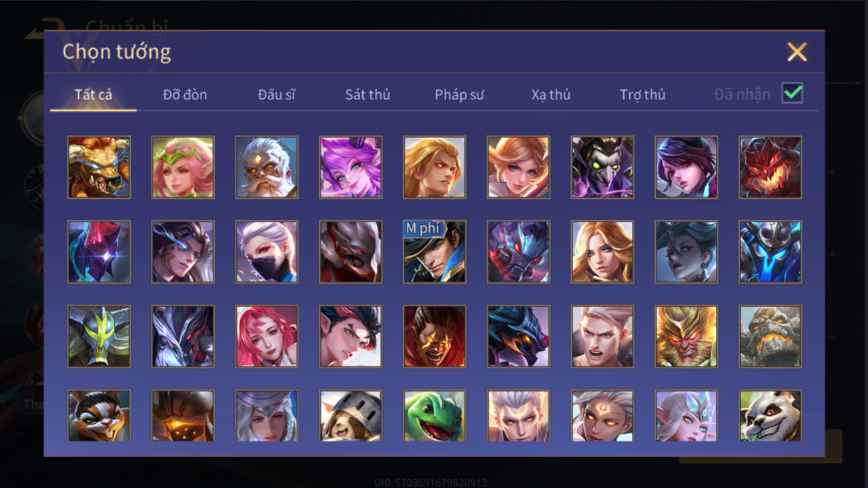Choose the purple-haired girl hero portrait
This screenshot has height=488, width=868.
pyautogui.click(x=350, y=167)
